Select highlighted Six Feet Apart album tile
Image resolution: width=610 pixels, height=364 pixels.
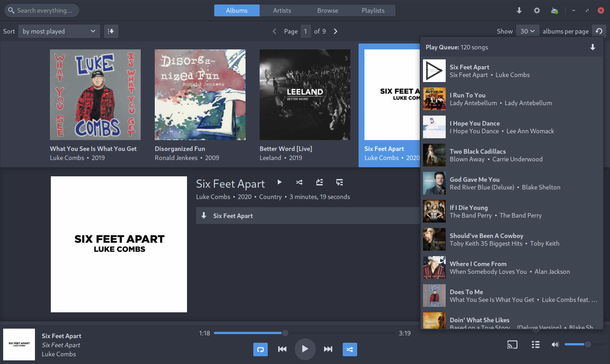click(389, 105)
